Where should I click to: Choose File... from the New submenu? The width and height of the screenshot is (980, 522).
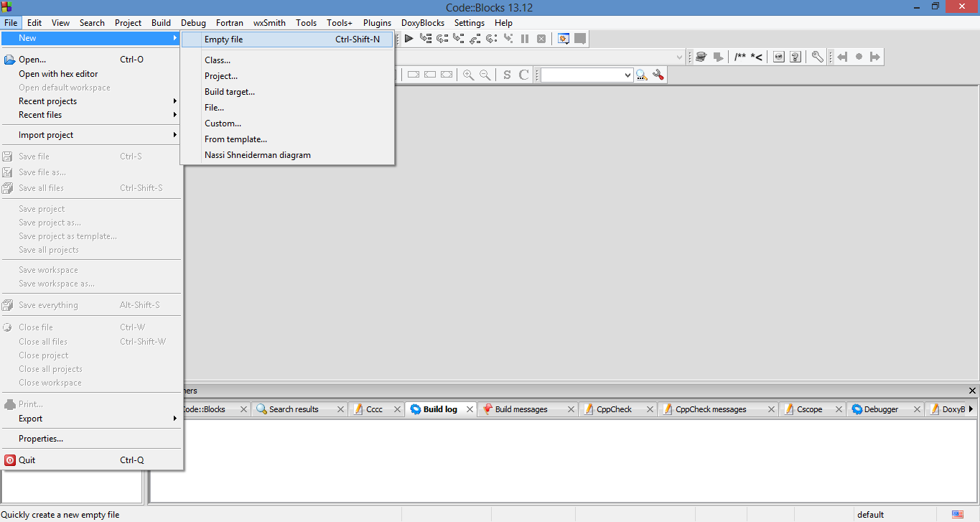point(287,108)
